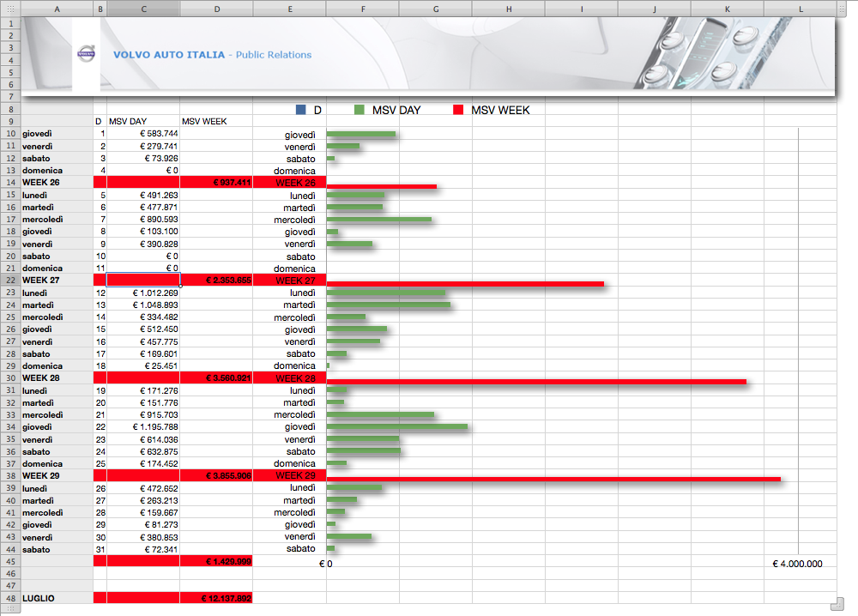Screen dimensions: 858x616
Task: Click the VOLVO AUTO ITALIA banner title
Action: 168,55
